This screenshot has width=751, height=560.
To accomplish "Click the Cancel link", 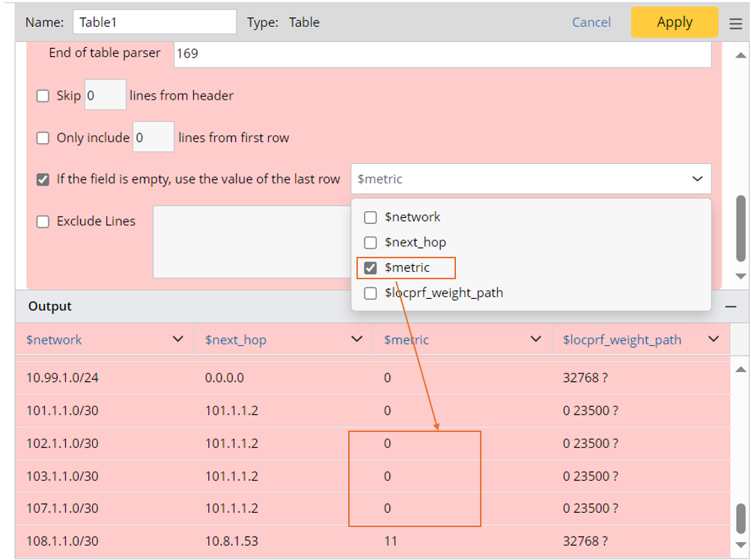I will pyautogui.click(x=591, y=22).
